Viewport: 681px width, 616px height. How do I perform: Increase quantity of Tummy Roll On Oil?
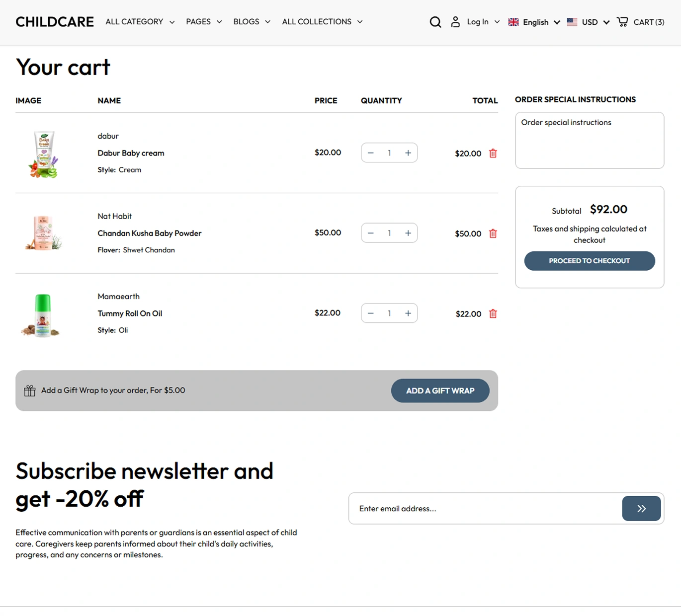[408, 313]
